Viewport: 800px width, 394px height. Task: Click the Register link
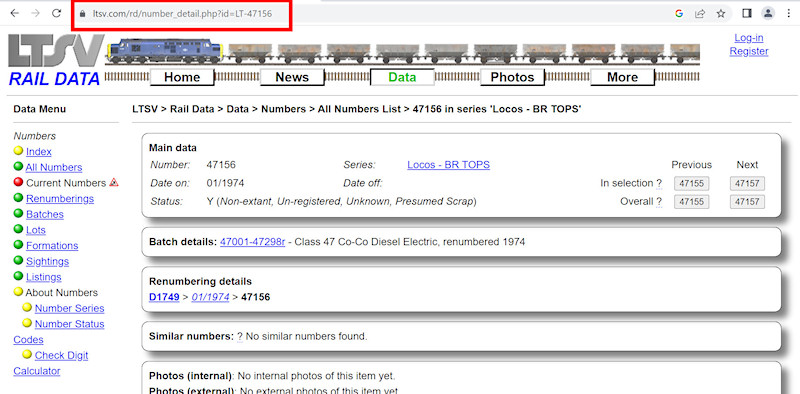[x=748, y=51]
